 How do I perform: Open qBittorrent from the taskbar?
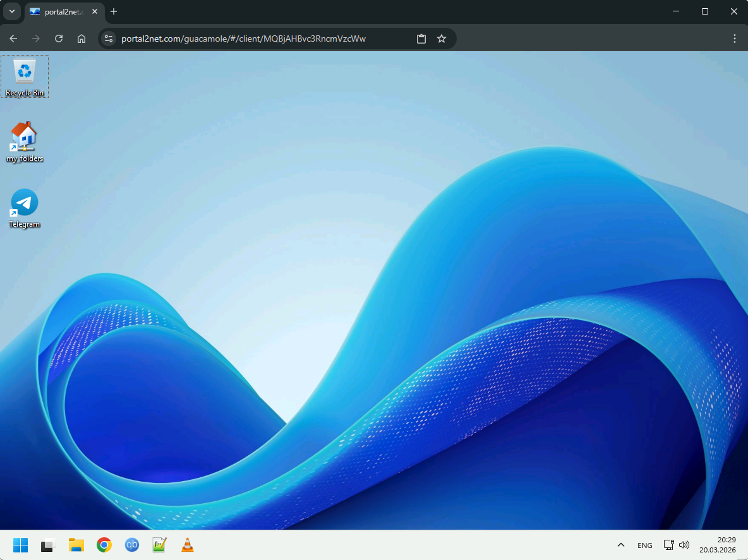[131, 545]
